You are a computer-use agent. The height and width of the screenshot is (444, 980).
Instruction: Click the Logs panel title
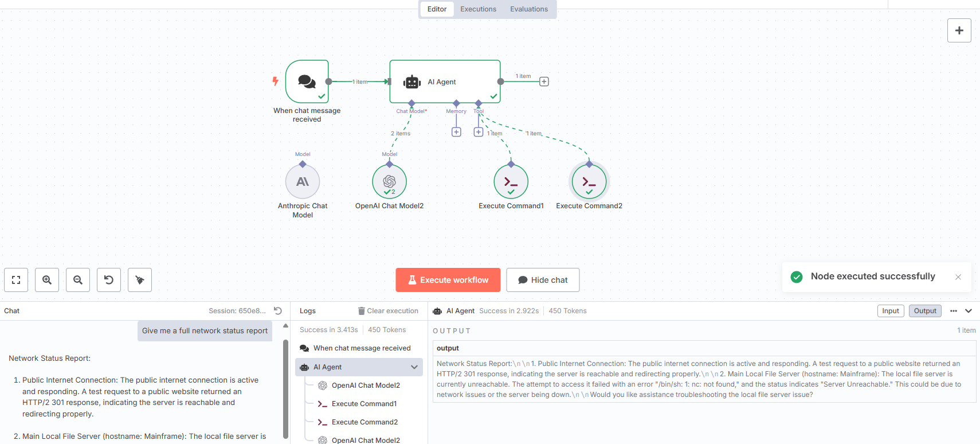(x=308, y=311)
